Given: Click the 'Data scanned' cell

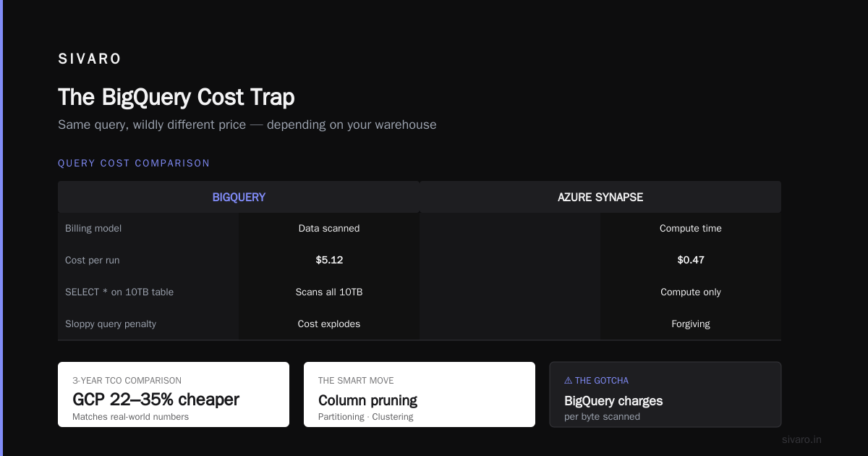Looking at the screenshot, I should (329, 228).
